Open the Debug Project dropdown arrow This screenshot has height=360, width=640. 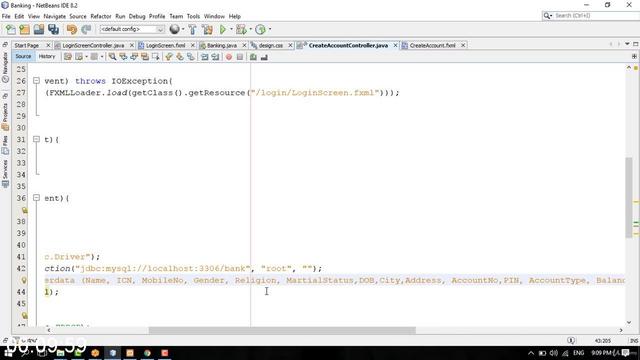click(x=250, y=29)
